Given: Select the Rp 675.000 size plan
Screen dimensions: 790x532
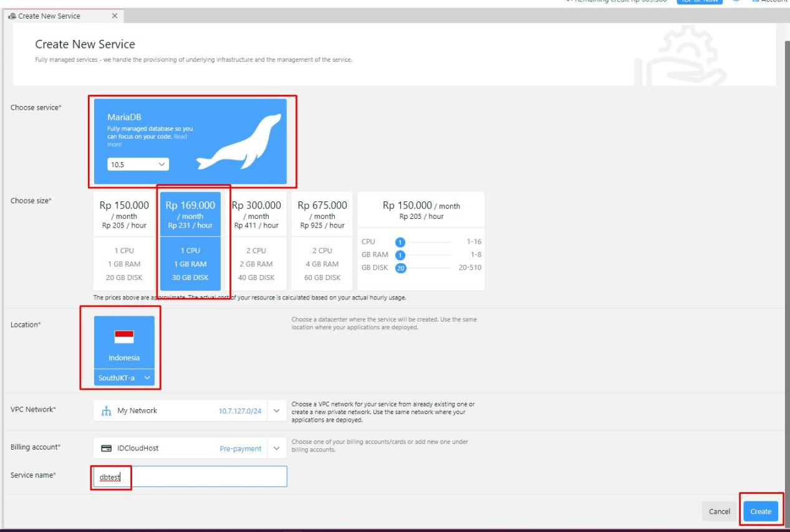Looking at the screenshot, I should click(322, 240).
